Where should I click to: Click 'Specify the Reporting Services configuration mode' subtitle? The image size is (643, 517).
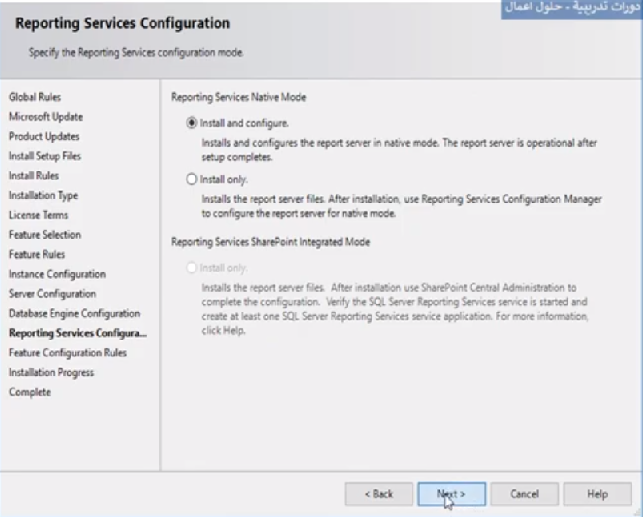tap(136, 53)
